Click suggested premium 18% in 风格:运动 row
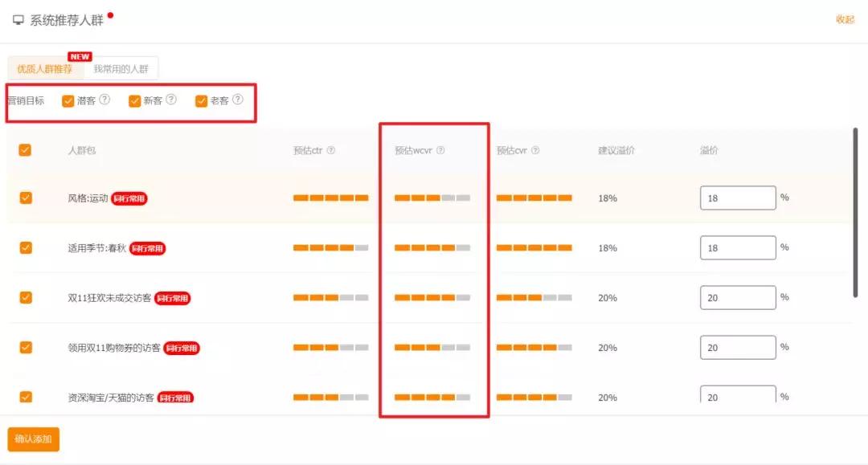The height and width of the screenshot is (465, 868). point(608,198)
